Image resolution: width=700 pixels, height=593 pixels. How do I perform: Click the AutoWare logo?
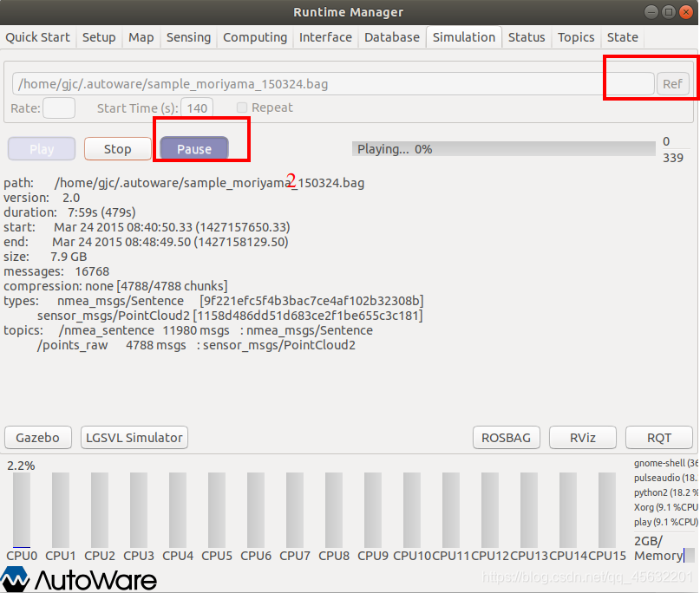79,579
